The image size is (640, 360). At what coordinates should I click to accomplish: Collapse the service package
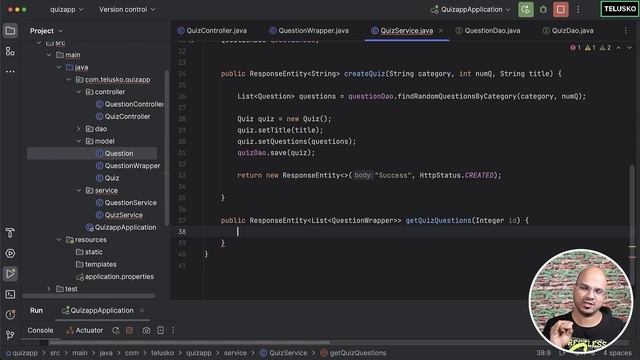(78, 190)
